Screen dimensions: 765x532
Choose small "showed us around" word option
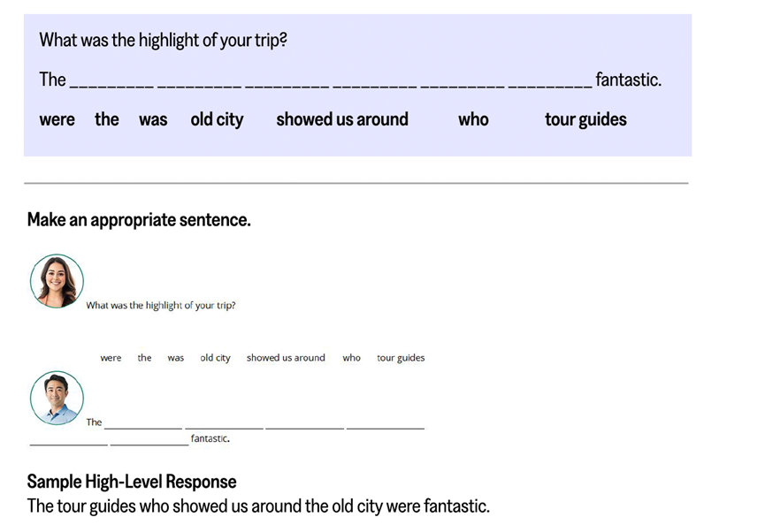(x=286, y=358)
